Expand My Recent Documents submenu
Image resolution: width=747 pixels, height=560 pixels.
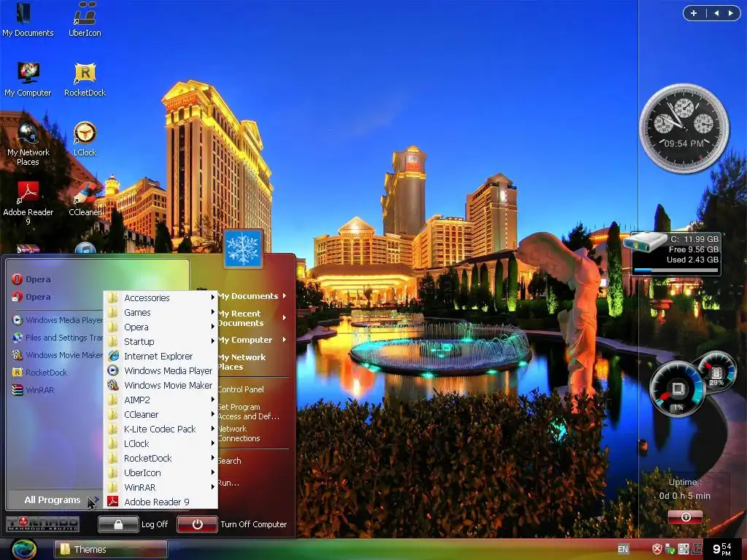pyautogui.click(x=253, y=318)
